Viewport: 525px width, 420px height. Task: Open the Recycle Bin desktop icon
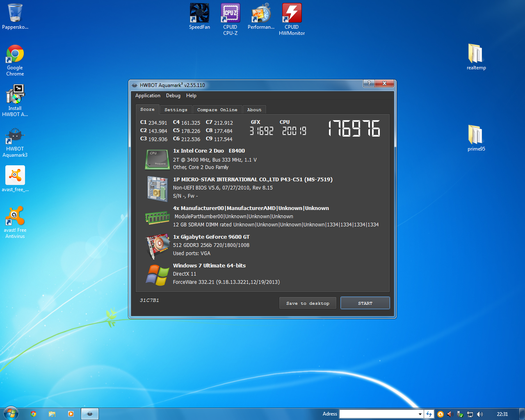(x=15, y=16)
